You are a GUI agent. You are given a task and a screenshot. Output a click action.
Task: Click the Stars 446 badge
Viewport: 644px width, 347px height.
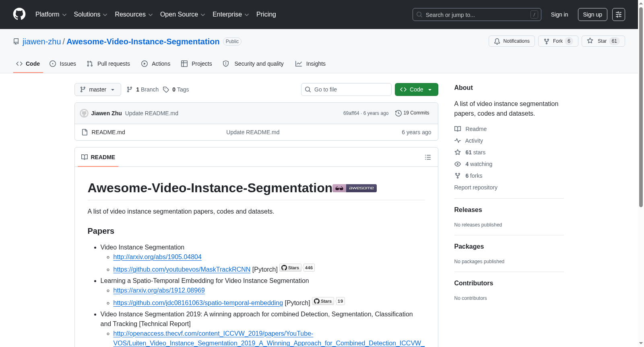click(x=297, y=268)
